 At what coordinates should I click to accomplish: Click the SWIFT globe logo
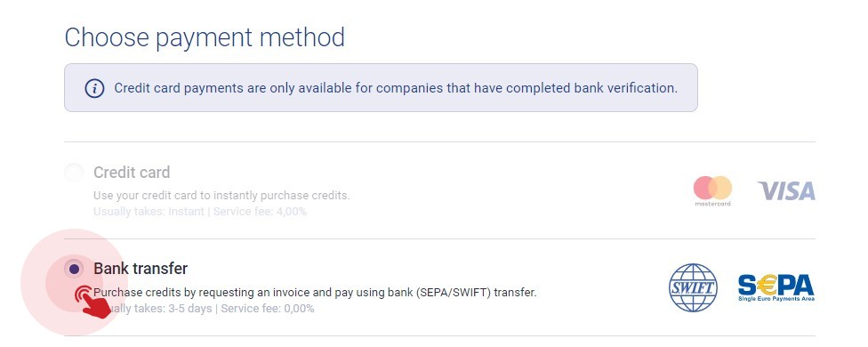pyautogui.click(x=693, y=287)
